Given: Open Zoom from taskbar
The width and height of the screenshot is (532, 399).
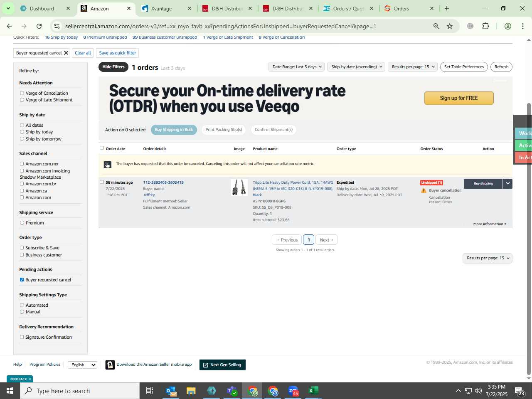Looking at the screenshot, I should [293, 391].
